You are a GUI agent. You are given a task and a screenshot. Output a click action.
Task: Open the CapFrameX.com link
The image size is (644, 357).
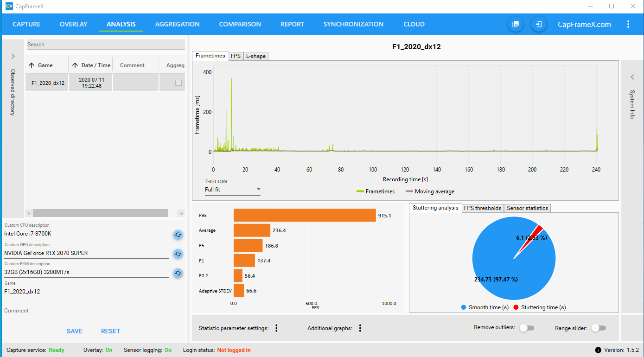[584, 24]
